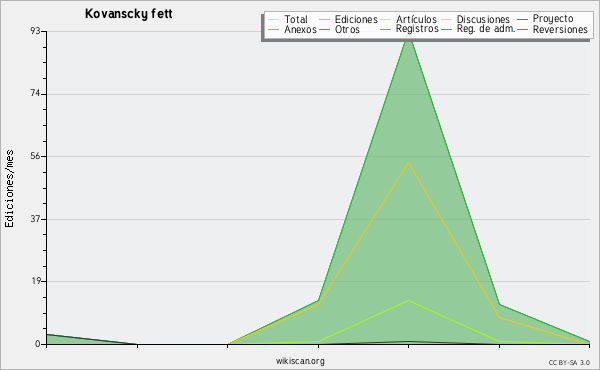Click the 93 y-axis tick label
Image resolution: width=600 pixels, height=370 pixels.
pos(36,31)
